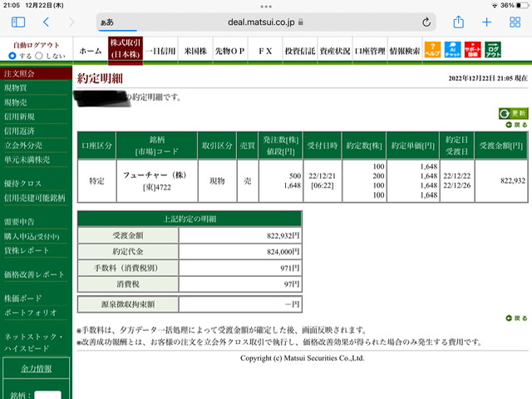Open ホーム tab

(91, 51)
